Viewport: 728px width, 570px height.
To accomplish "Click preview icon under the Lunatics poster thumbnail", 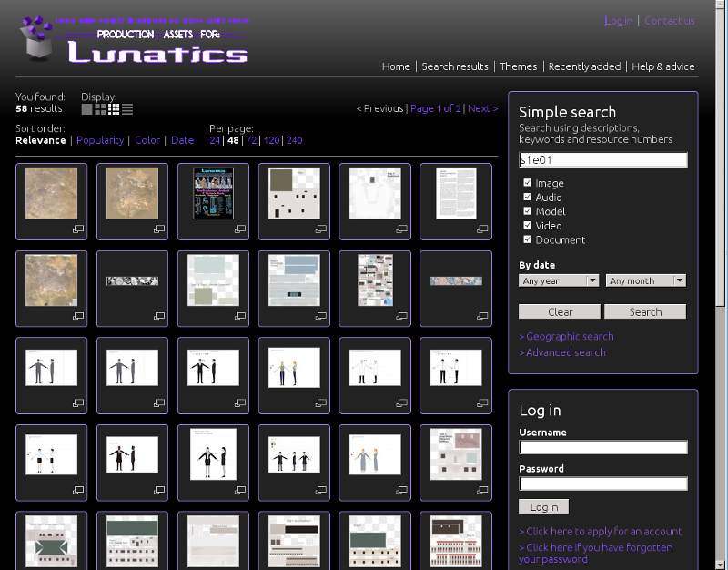I will (240, 229).
